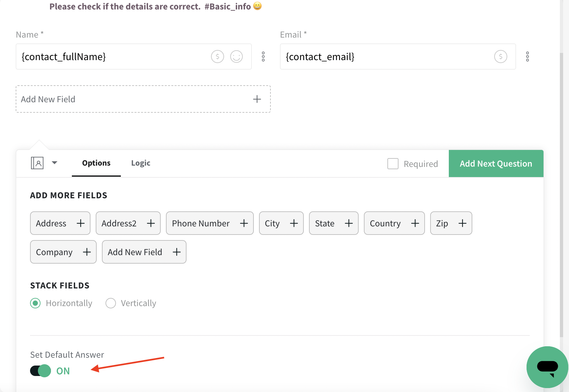Screen dimensions: 569x392
Task: Add the State field
Action: point(334,223)
